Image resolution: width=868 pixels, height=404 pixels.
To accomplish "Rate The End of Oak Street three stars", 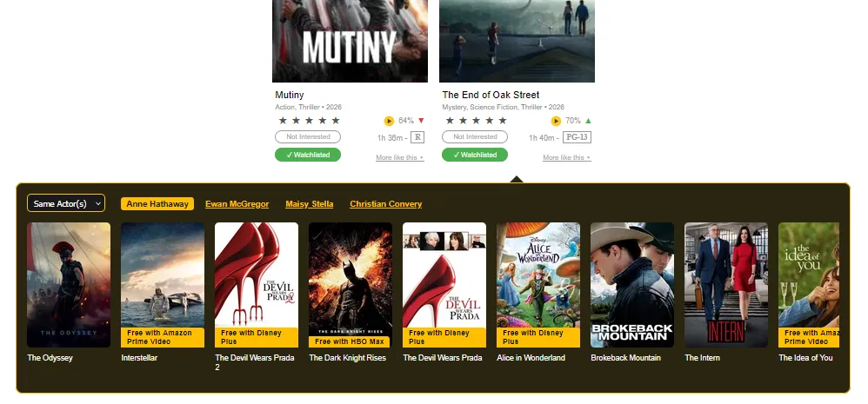I will [x=476, y=121].
